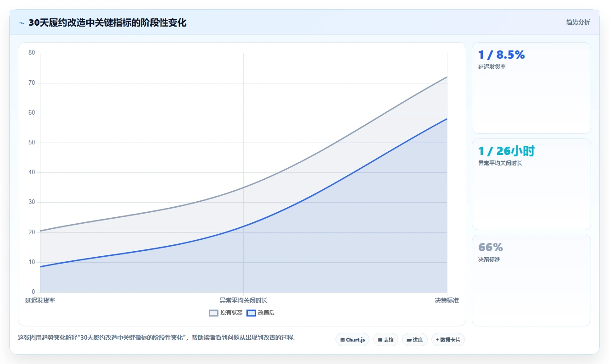Click the y-axis label 70
The image size is (609, 364).
[32, 83]
